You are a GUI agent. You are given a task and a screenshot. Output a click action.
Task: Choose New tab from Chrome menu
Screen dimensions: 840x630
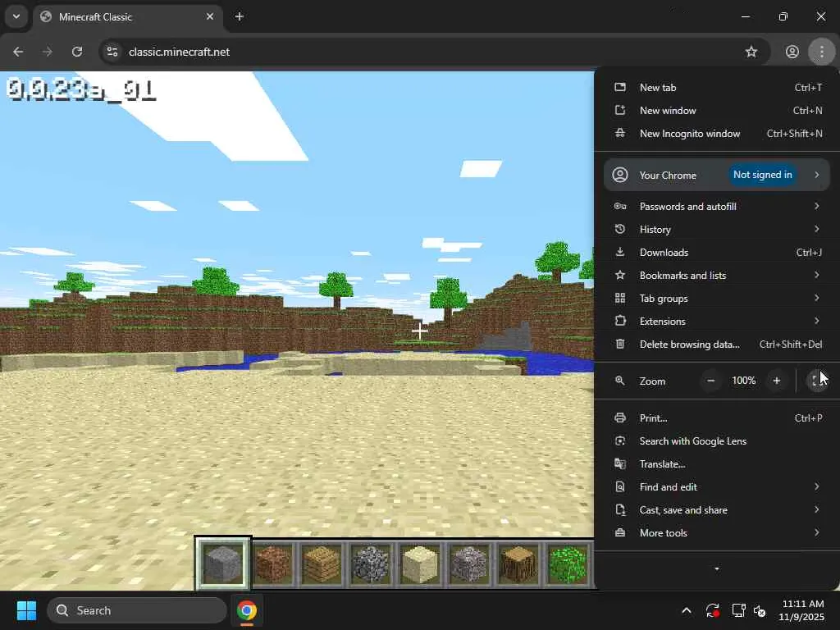point(717,87)
